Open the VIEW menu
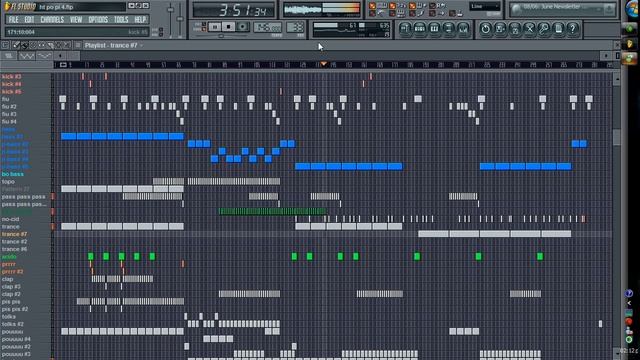640x360 pixels. click(76, 20)
